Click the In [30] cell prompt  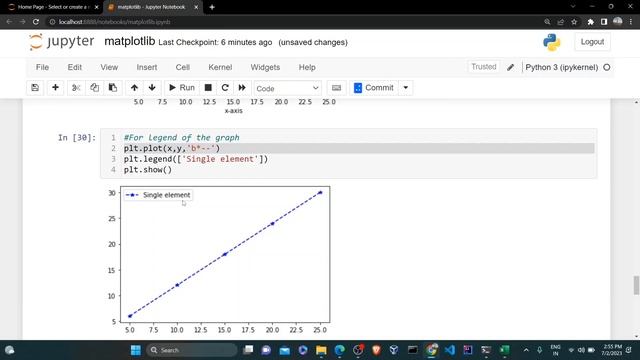click(x=77, y=138)
